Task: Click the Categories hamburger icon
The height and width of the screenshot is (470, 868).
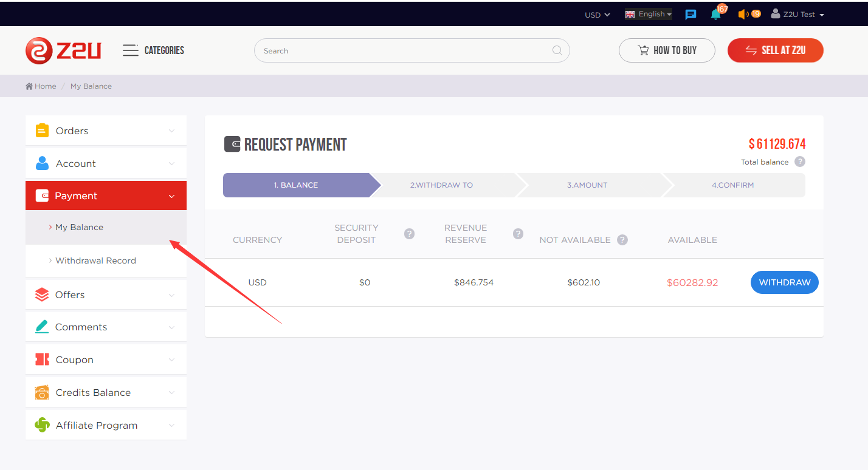Action: click(130, 50)
